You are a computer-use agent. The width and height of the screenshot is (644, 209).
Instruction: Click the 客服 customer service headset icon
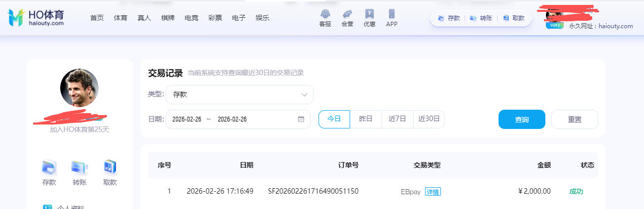point(325,14)
